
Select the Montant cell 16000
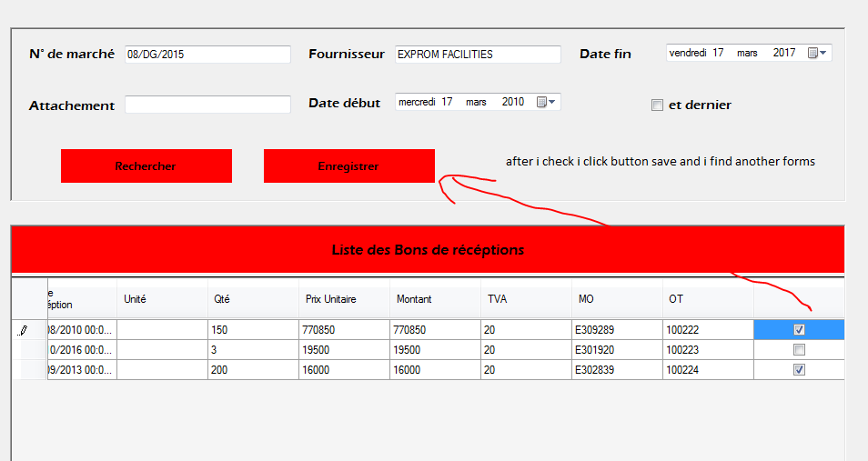[x=435, y=370]
